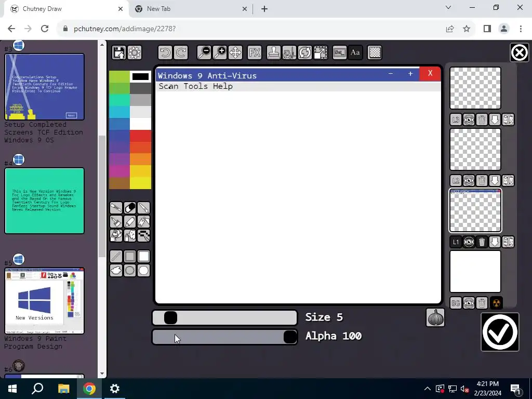Select the filled circle shape tool
532x399 pixels.
(x=143, y=270)
